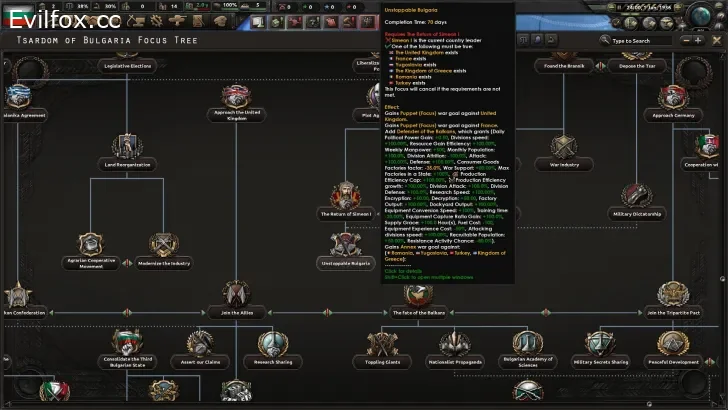Screen dimensions: 728x410
Task: Select the Peaceful Development focus
Action: 673,350
